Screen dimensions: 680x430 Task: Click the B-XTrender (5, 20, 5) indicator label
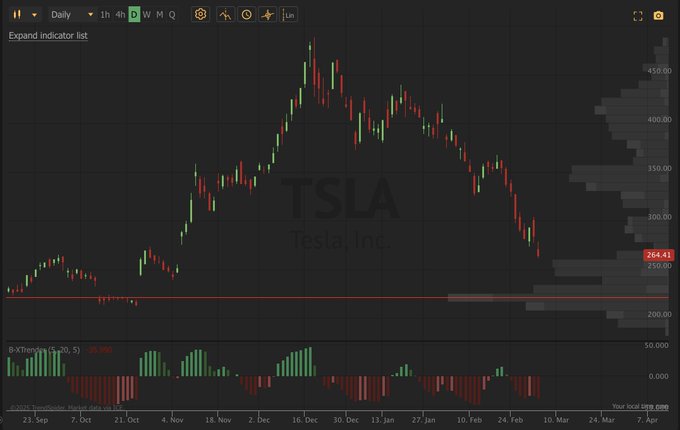(x=44, y=350)
